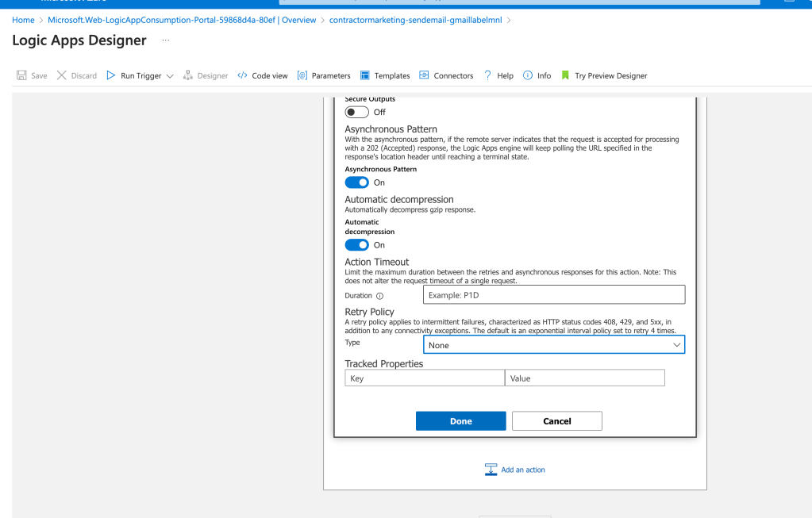
Task: Click the Try Preview Designer bookmark icon
Action: (x=565, y=75)
